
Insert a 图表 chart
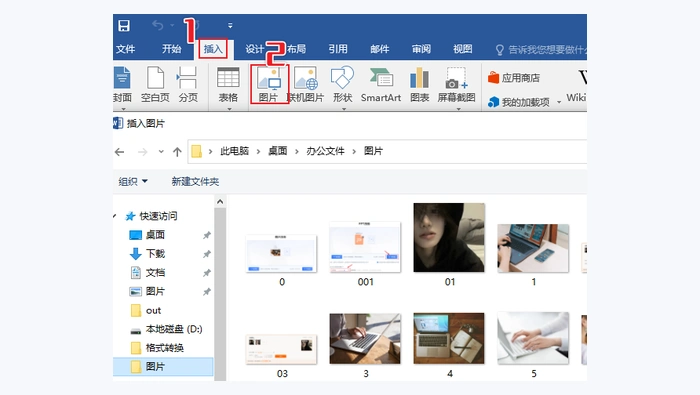420,84
